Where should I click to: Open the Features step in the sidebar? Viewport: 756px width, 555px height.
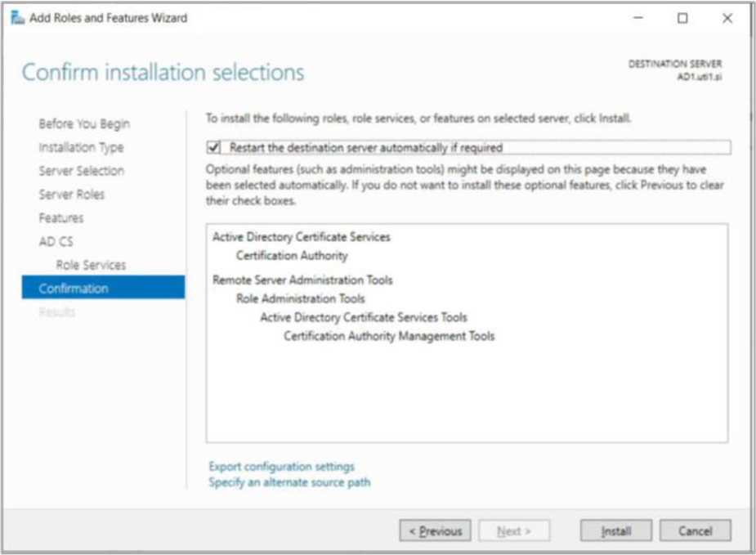[x=60, y=218]
